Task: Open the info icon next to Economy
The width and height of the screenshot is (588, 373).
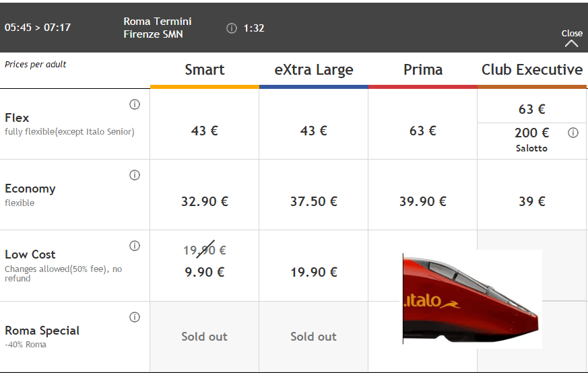Action: 135,175
